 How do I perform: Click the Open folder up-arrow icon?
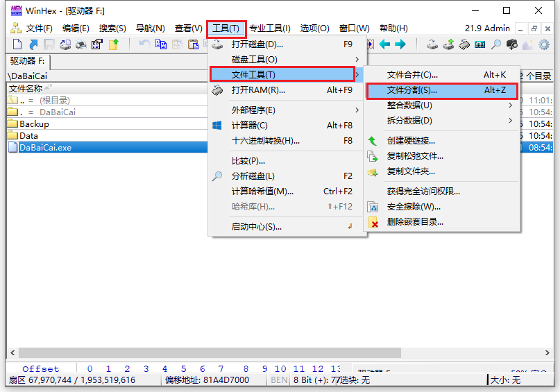click(113, 44)
